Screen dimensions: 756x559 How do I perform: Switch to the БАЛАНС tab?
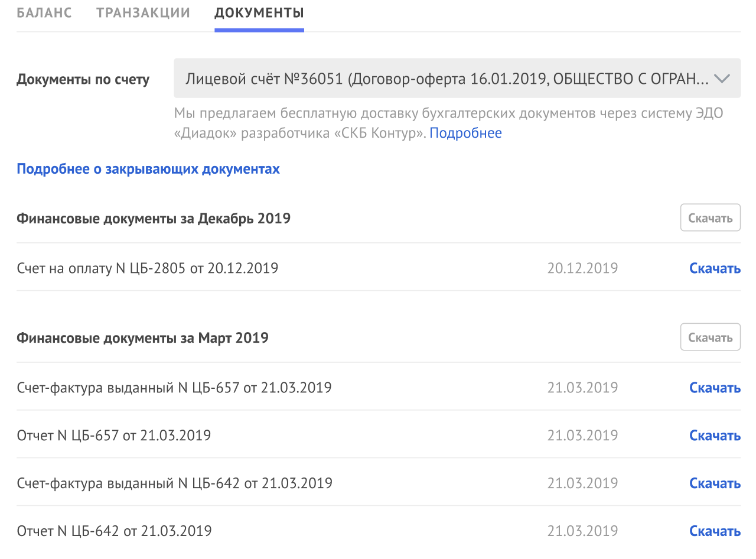pos(44,12)
